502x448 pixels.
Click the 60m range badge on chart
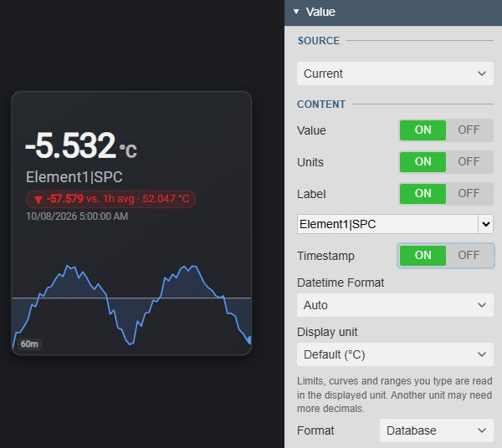click(29, 344)
